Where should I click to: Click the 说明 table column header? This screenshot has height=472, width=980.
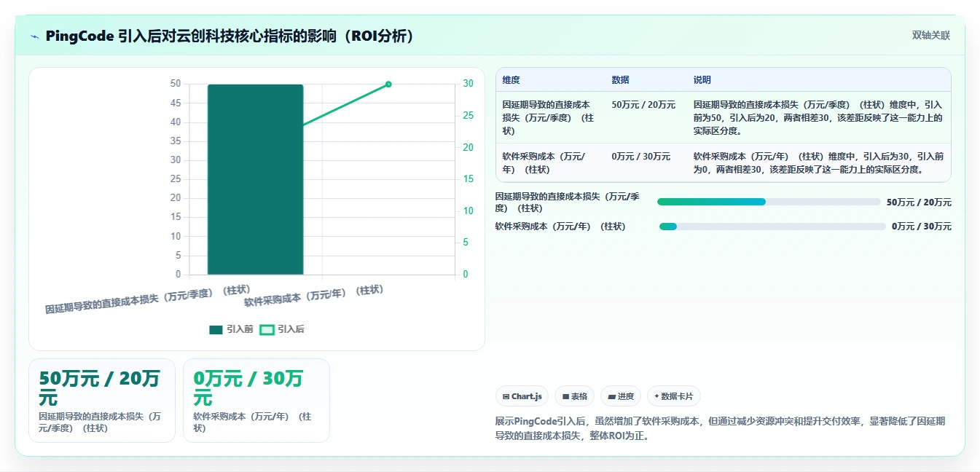[x=702, y=80]
